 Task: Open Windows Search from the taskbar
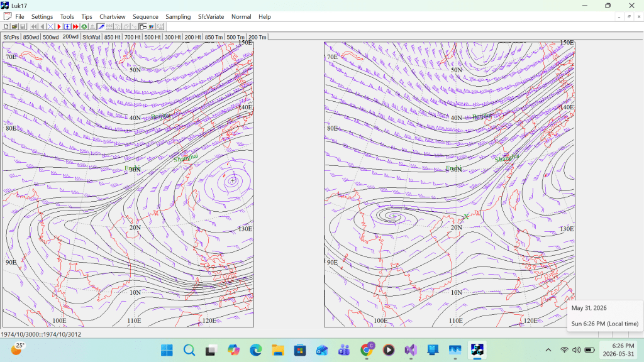click(x=189, y=350)
